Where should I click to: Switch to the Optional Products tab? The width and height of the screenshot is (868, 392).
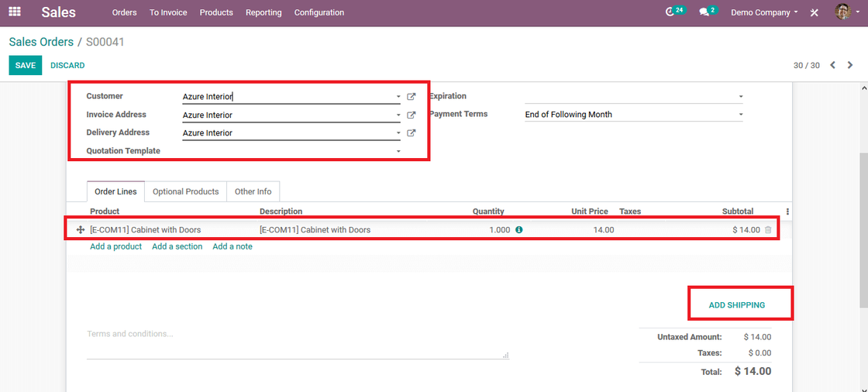(x=185, y=191)
